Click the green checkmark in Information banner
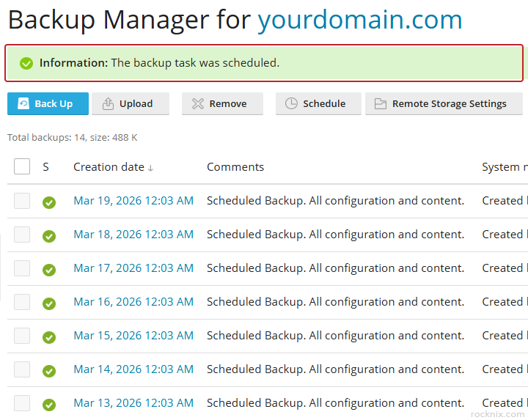Screen dimensions: 528x420 point(26,64)
